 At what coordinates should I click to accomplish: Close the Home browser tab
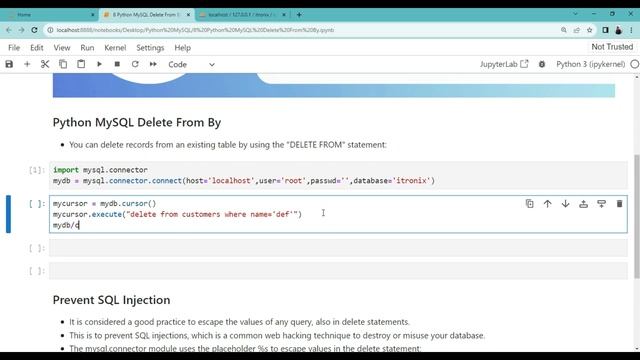click(x=92, y=15)
